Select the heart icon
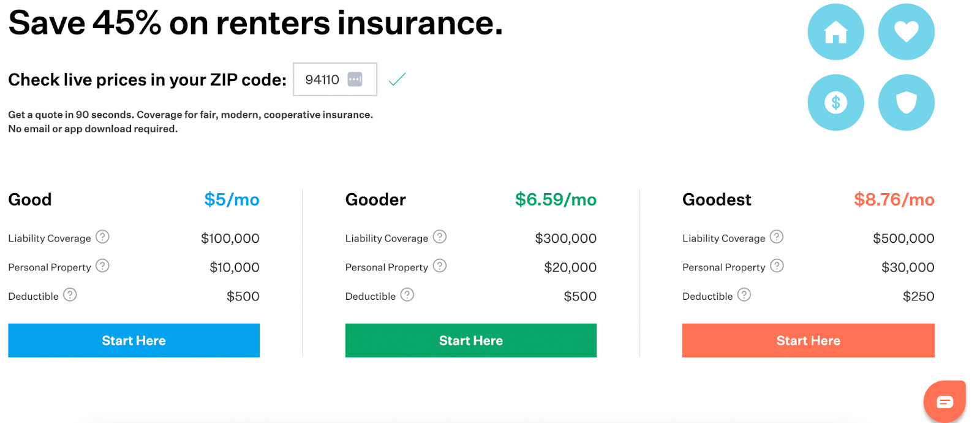This screenshot has width=980, height=423. click(906, 31)
